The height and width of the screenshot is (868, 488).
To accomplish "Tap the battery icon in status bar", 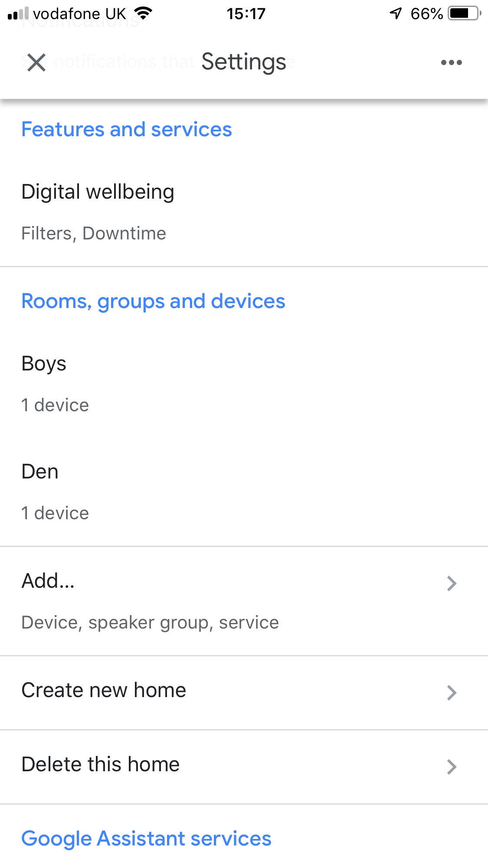I will tap(464, 13).
